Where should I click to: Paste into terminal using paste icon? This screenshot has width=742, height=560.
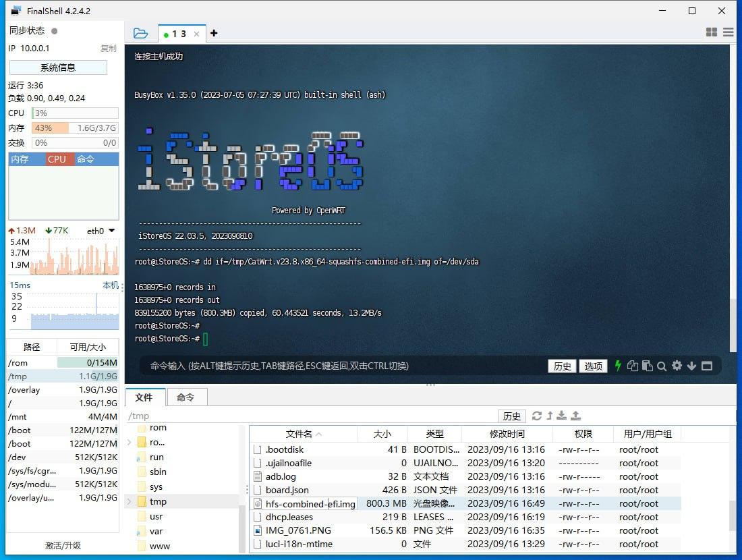point(648,366)
